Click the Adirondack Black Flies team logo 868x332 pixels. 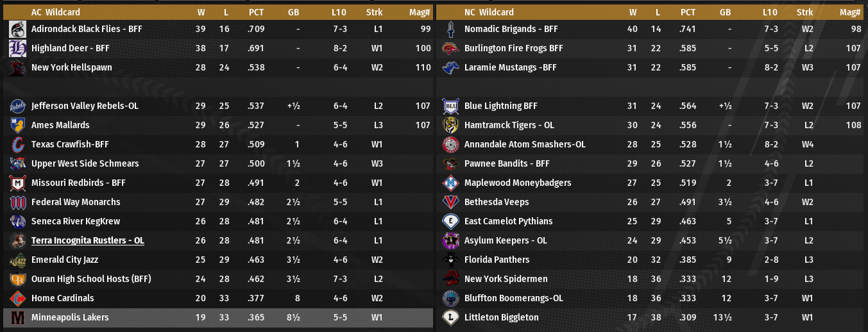point(17,29)
